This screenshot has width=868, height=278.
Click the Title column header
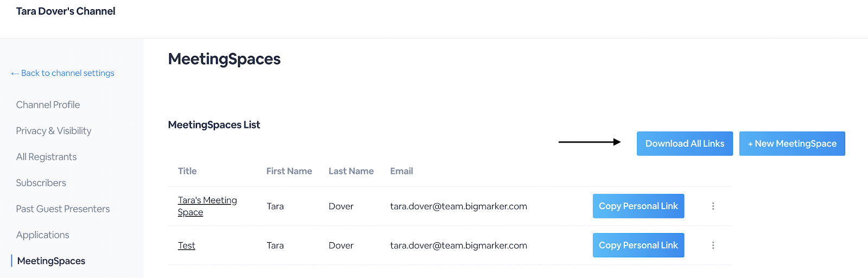187,171
